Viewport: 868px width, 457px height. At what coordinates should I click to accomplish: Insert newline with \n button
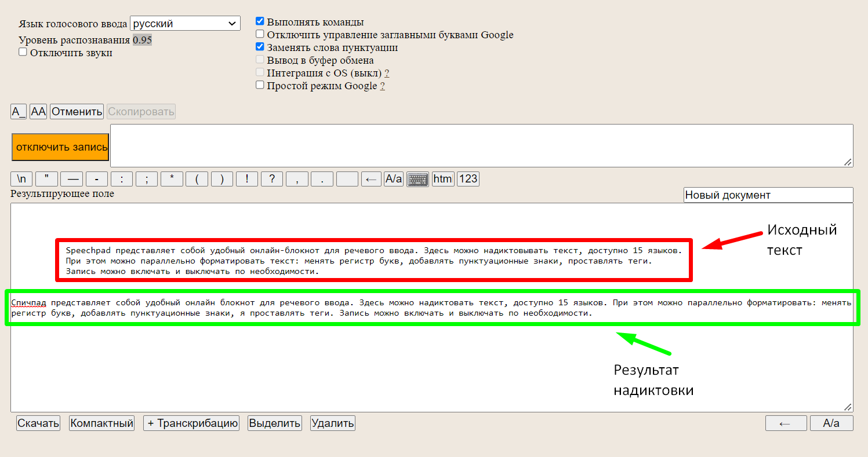click(21, 179)
